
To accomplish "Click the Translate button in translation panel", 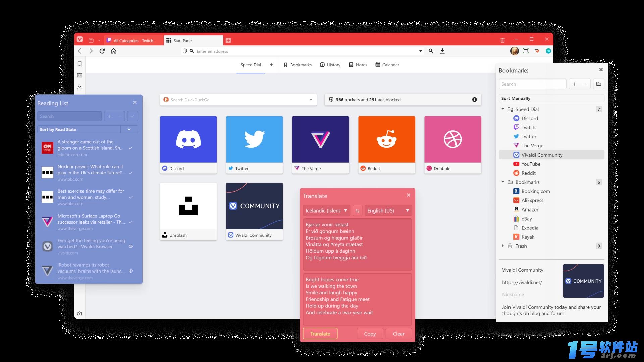I will click(320, 333).
